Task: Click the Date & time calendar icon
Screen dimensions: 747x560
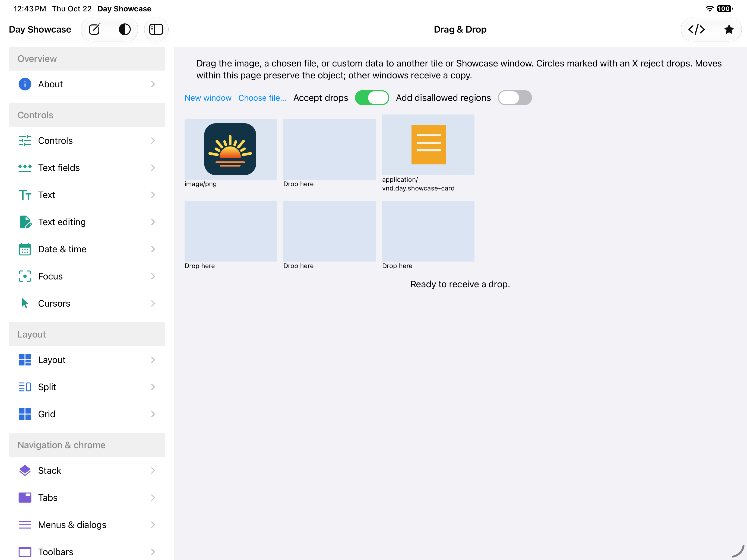Action: [25, 249]
